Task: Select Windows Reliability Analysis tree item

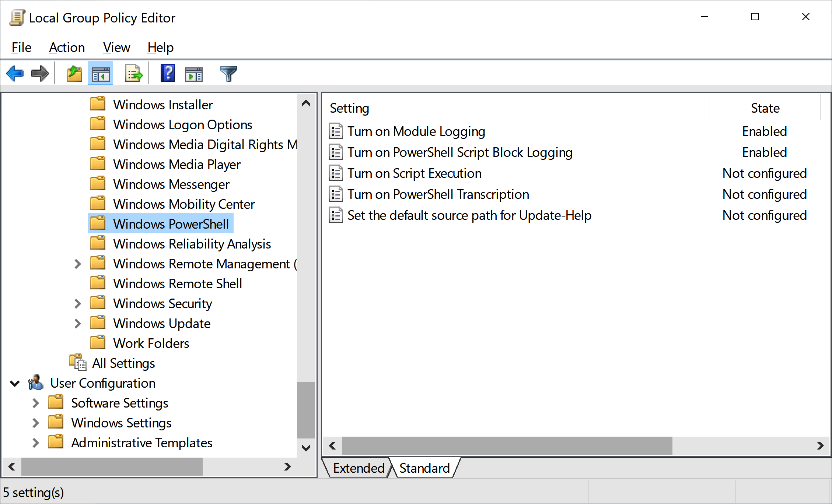Action: (192, 244)
